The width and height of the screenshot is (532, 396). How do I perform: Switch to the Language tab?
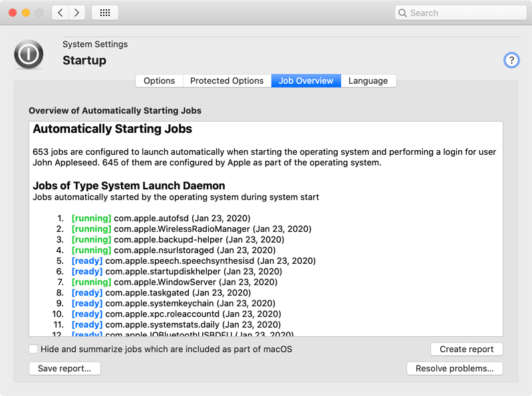click(x=368, y=80)
